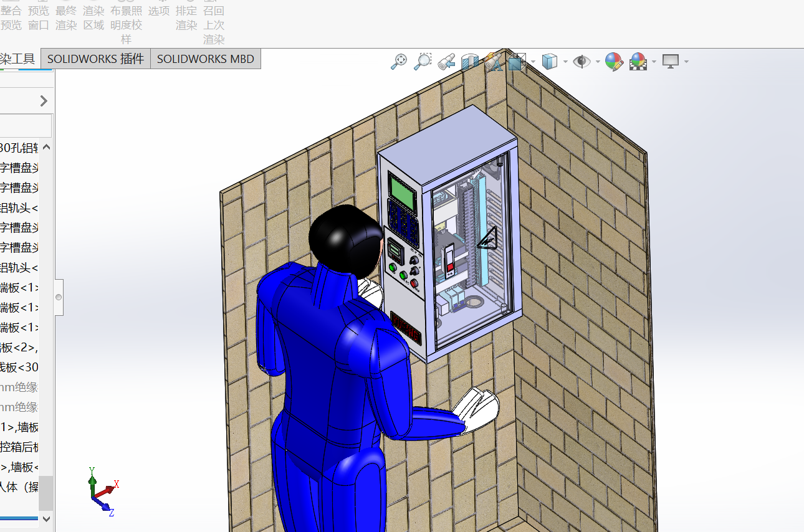Viewport: 804px width, 532px height.
Task: Click the 渲染区域 button
Action: click(93, 17)
